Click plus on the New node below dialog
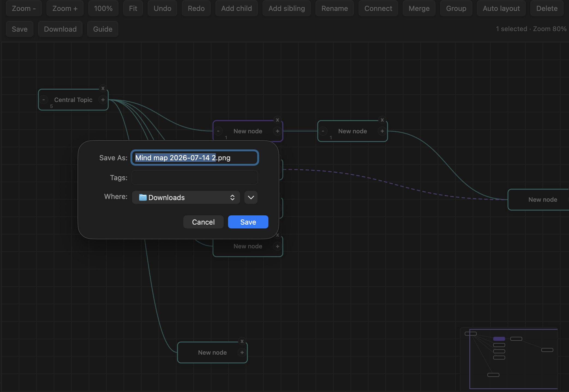Image resolution: width=569 pixels, height=392 pixels. coord(278,246)
